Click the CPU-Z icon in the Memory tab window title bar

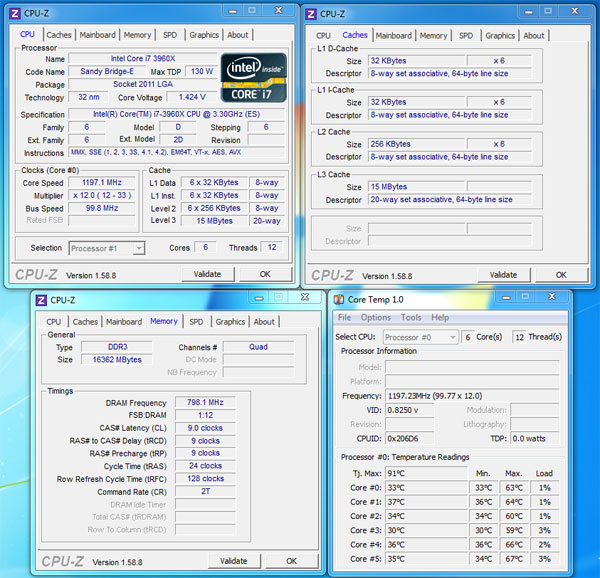click(41, 300)
